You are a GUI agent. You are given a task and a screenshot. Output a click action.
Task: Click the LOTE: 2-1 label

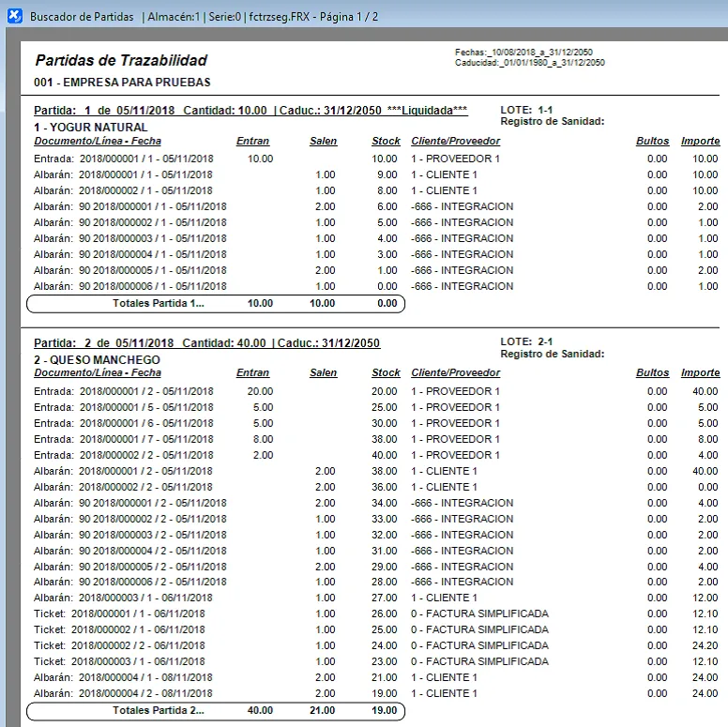click(x=526, y=343)
